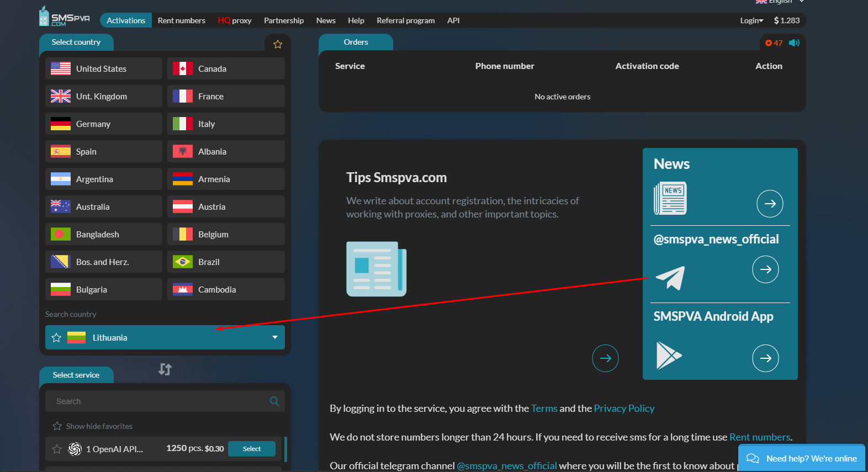Open SMSPVA Android App arrow button
This screenshot has height=472, width=868.
[765, 358]
